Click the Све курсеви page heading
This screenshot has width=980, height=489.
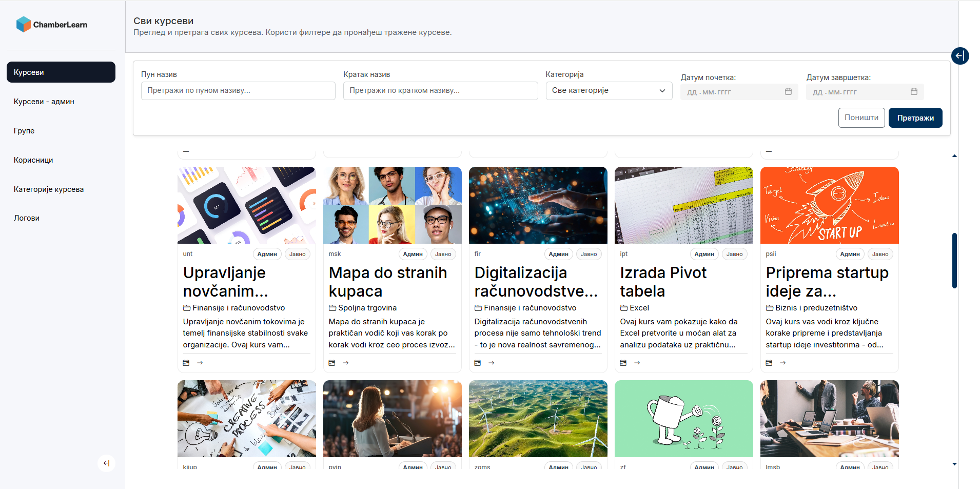click(163, 21)
